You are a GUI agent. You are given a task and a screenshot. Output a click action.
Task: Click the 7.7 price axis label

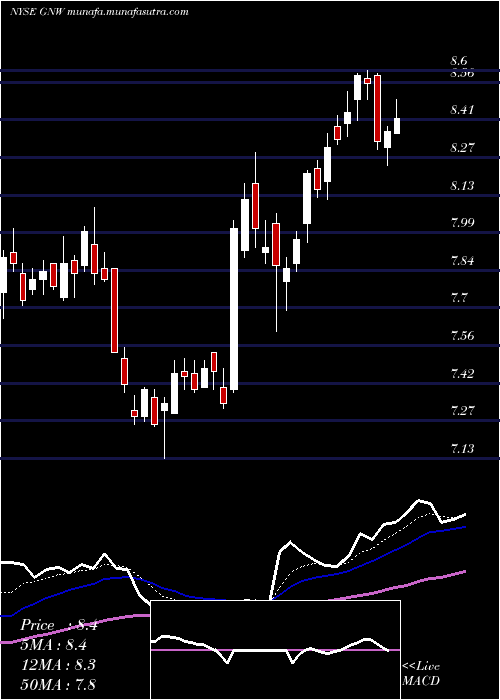click(x=460, y=298)
